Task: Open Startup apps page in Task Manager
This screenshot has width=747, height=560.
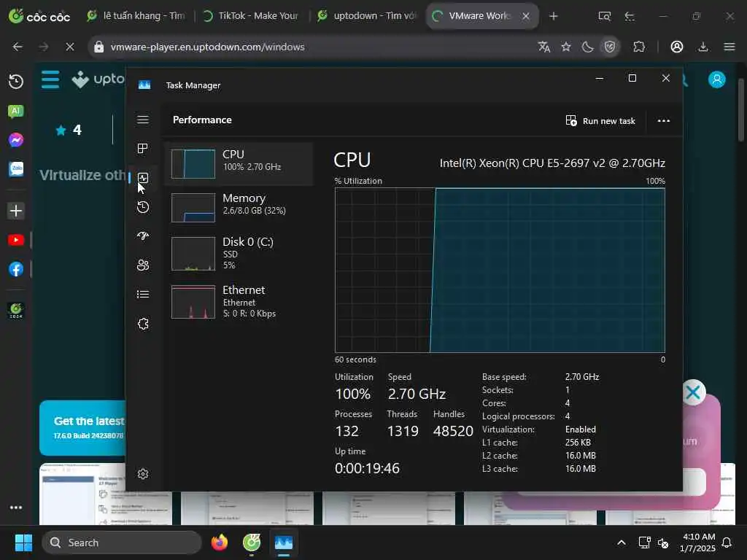Action: [143, 236]
